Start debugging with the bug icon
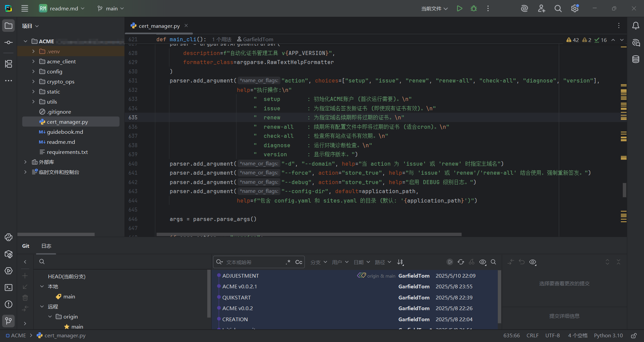The image size is (644, 342). click(x=474, y=8)
